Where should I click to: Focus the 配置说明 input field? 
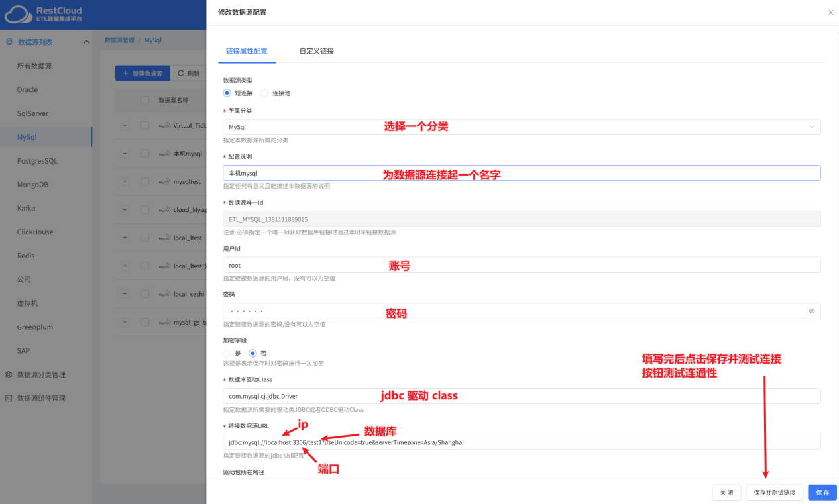click(x=522, y=173)
